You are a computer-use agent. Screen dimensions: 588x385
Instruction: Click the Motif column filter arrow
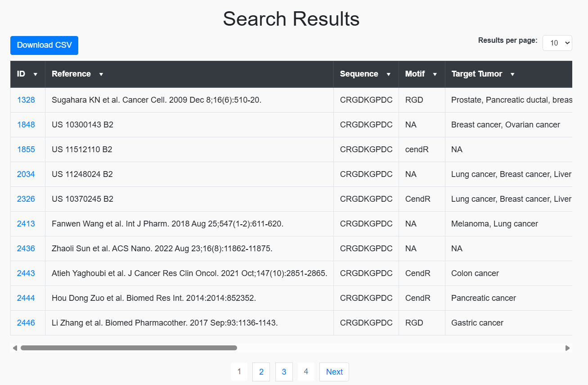435,74
